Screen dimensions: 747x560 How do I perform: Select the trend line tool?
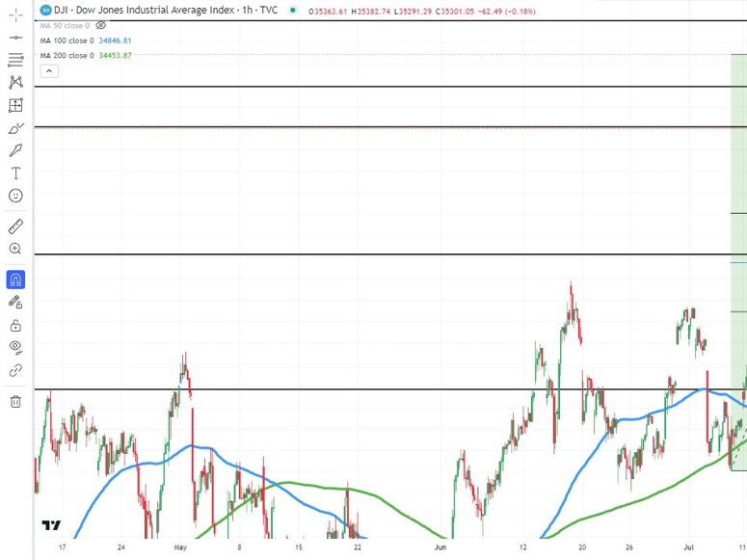(15, 38)
